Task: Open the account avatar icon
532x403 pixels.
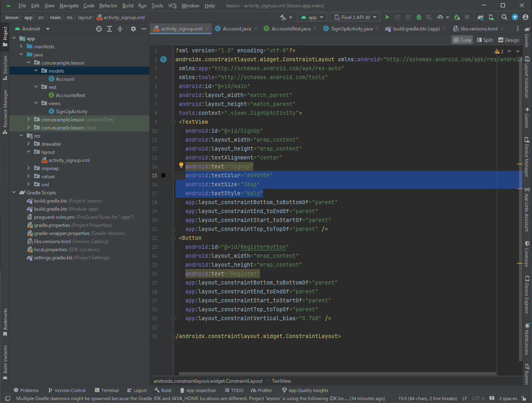Action: pyautogui.click(x=526, y=17)
